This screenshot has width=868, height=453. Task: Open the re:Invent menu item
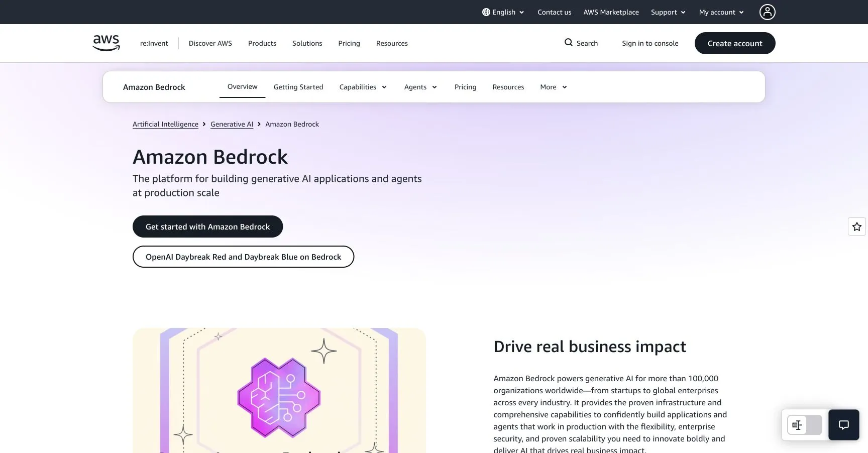click(x=154, y=43)
